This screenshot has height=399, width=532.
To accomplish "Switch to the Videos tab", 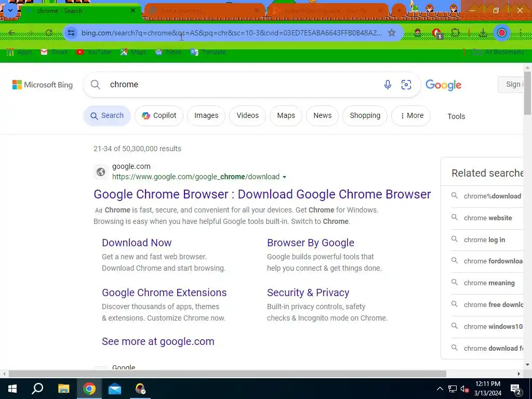I will click(x=248, y=116).
